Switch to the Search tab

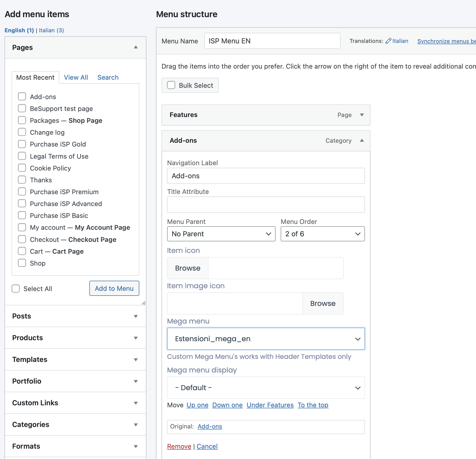tap(108, 77)
